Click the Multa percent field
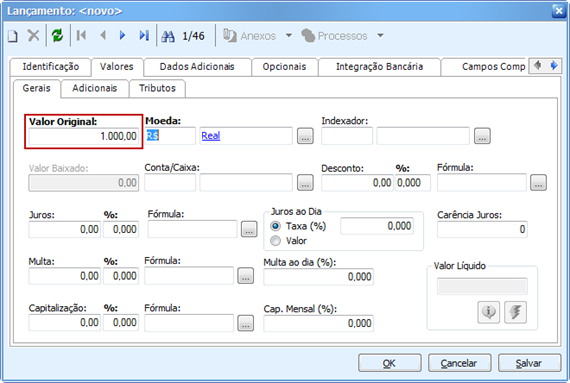Image resolution: width=570 pixels, height=383 pixels. (121, 276)
